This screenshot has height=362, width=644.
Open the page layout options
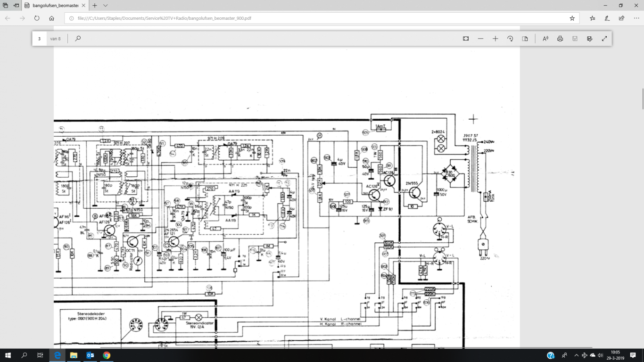click(x=525, y=39)
